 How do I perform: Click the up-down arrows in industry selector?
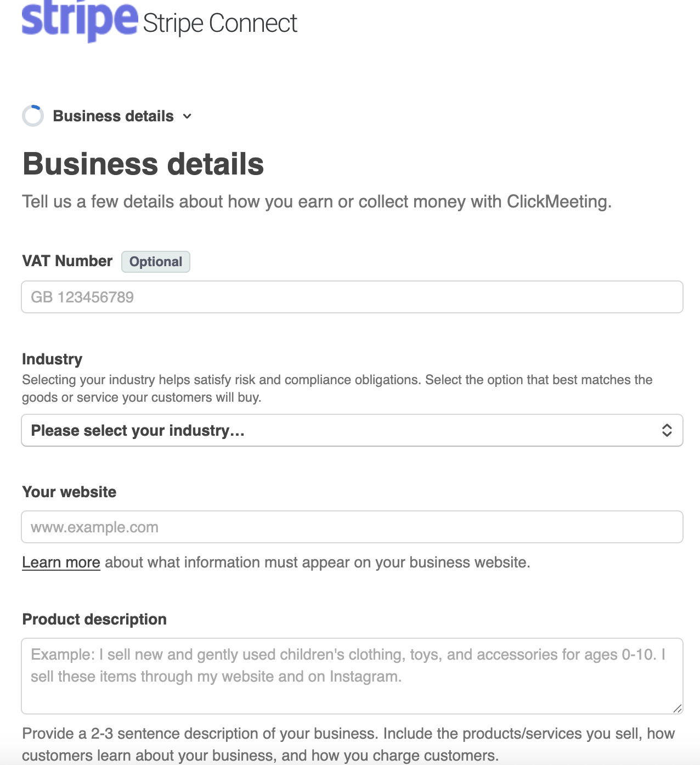coord(667,430)
